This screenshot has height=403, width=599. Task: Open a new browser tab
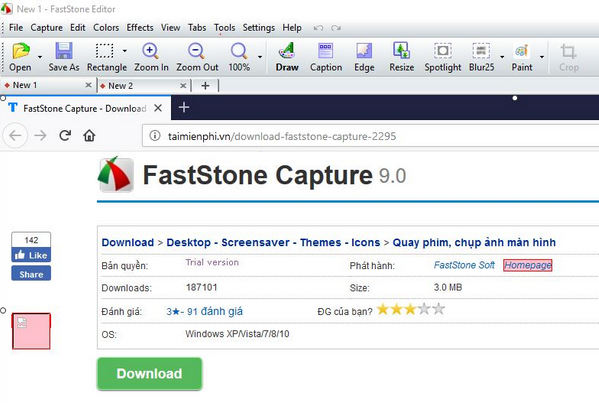(x=184, y=107)
